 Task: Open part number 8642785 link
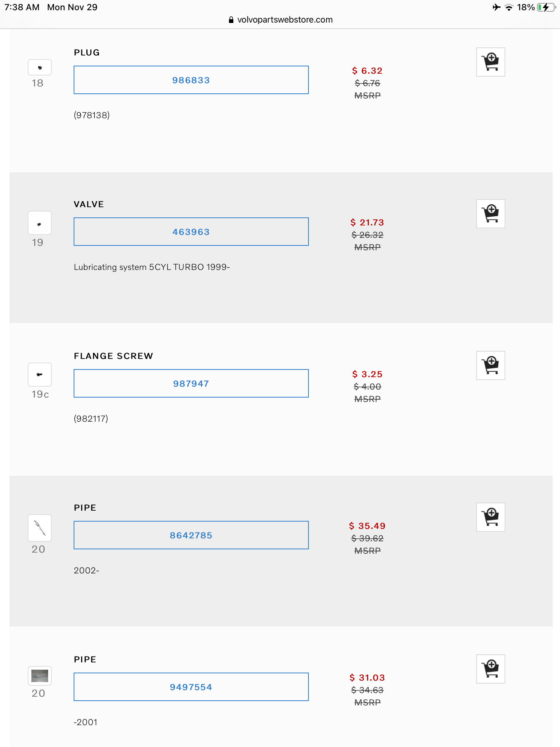pyautogui.click(x=191, y=535)
